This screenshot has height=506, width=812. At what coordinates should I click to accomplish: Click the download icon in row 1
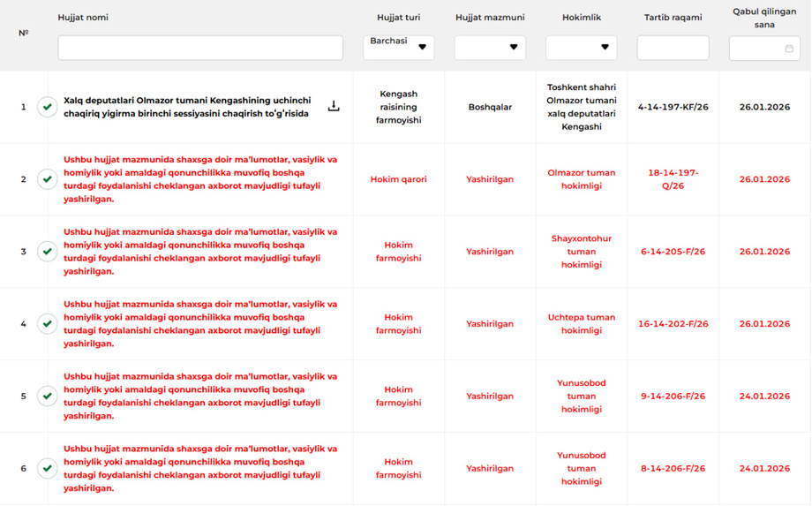pos(334,106)
